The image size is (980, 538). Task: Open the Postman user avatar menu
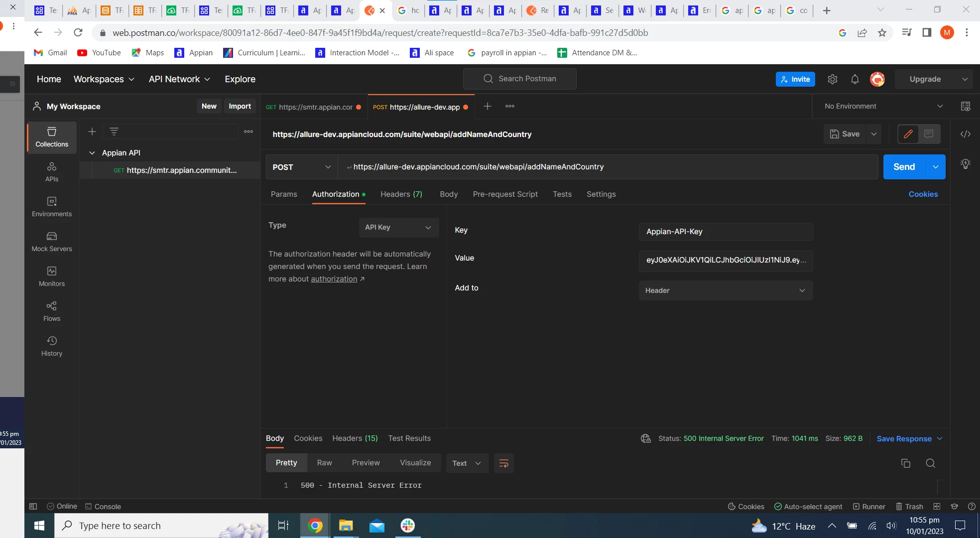point(877,79)
